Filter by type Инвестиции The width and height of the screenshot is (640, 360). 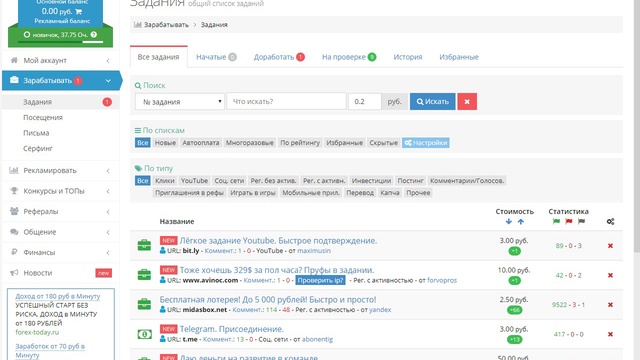pos(371,181)
